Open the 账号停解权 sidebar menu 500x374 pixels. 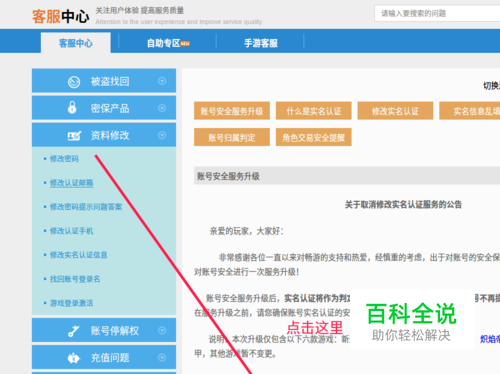coord(104,330)
